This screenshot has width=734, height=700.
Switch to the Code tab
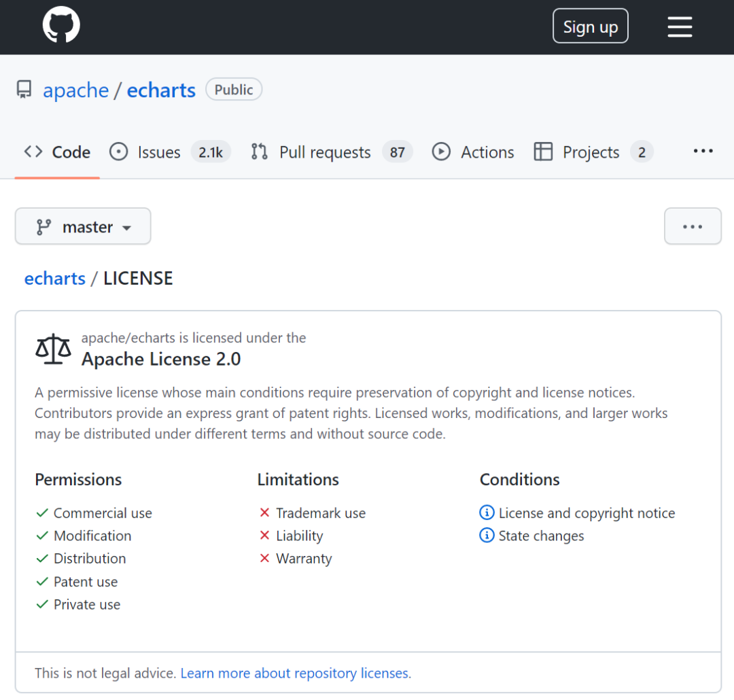click(57, 152)
